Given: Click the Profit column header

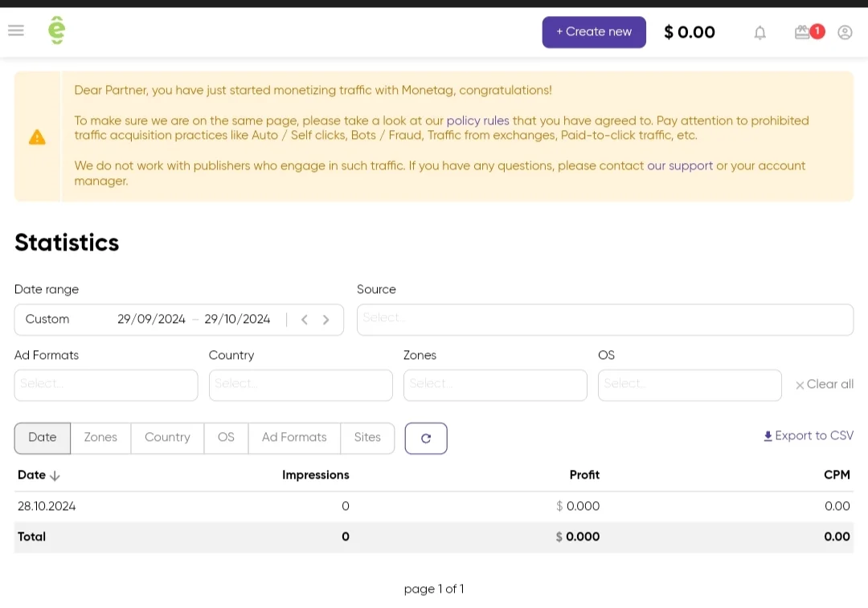Looking at the screenshot, I should [x=584, y=475].
